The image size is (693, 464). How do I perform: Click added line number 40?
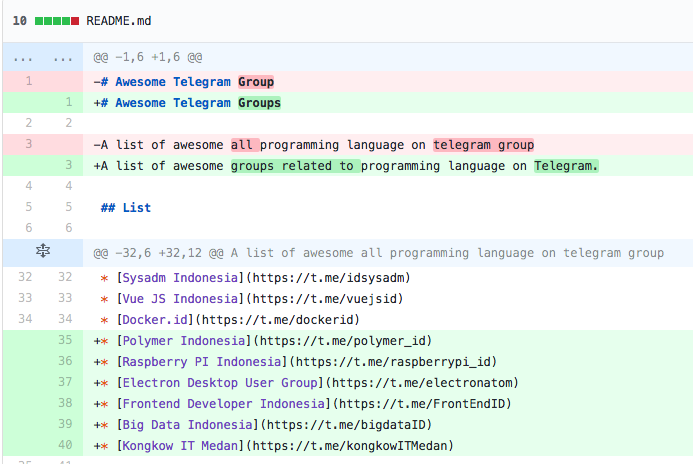65,445
